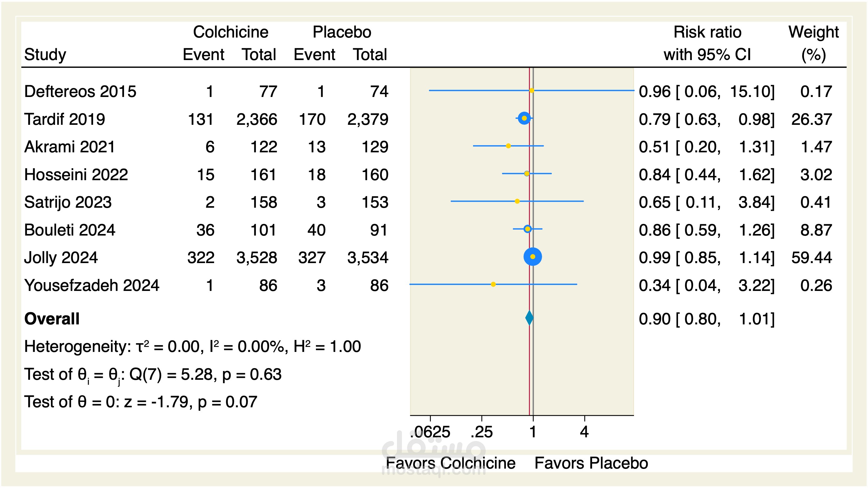This screenshot has width=868, height=488.
Task: Click the .0625 x-axis tick label
Action: click(x=430, y=432)
